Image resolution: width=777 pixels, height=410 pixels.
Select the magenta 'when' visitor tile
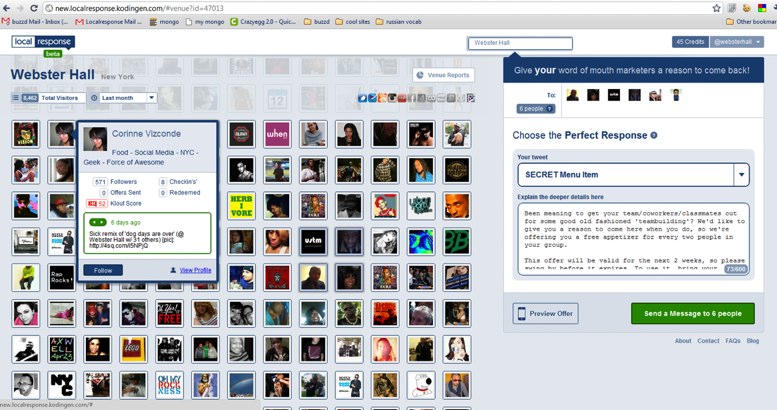[277, 134]
